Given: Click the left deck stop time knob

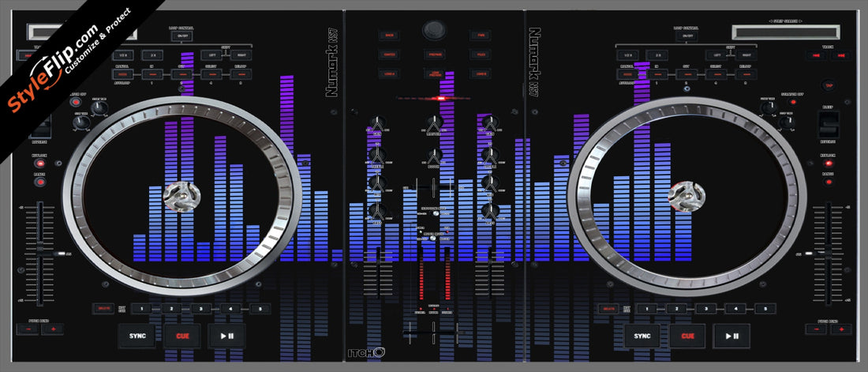Looking at the screenshot, I should 81,122.
